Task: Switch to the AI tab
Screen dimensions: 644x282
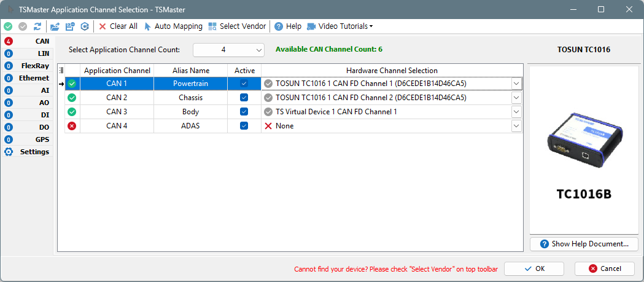Action: pos(27,90)
